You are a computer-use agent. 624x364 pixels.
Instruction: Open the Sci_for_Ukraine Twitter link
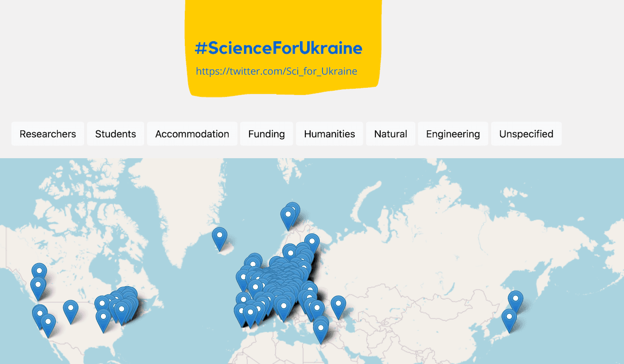pos(276,71)
